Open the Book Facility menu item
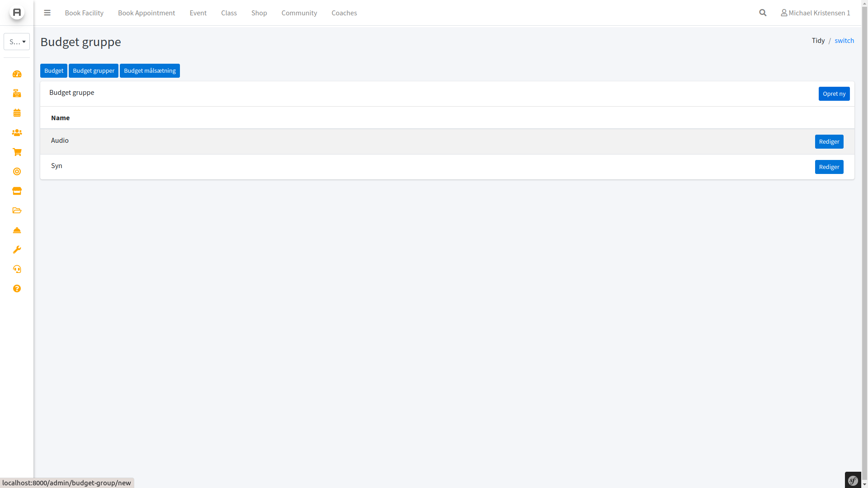Screen dimensions: 868x488 pos(84,13)
